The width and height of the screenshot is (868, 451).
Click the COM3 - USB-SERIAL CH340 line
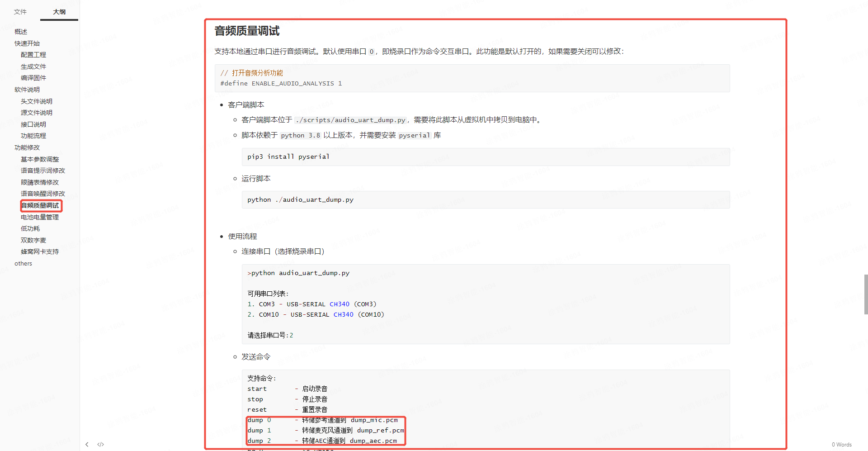coord(312,304)
